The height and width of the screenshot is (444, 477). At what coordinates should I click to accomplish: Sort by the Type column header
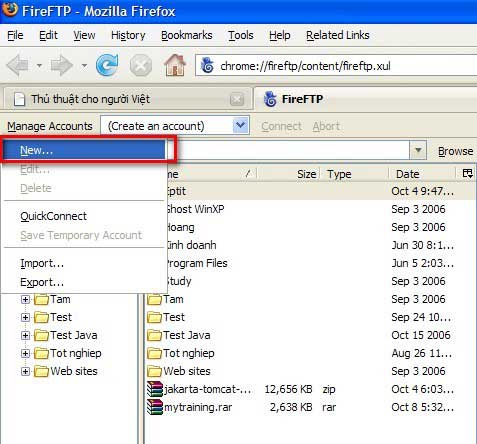[x=355, y=174]
